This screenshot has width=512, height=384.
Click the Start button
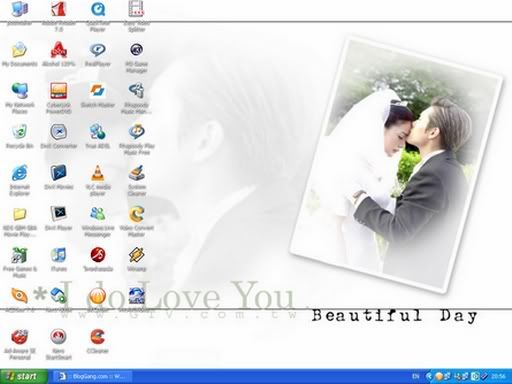click(23, 376)
